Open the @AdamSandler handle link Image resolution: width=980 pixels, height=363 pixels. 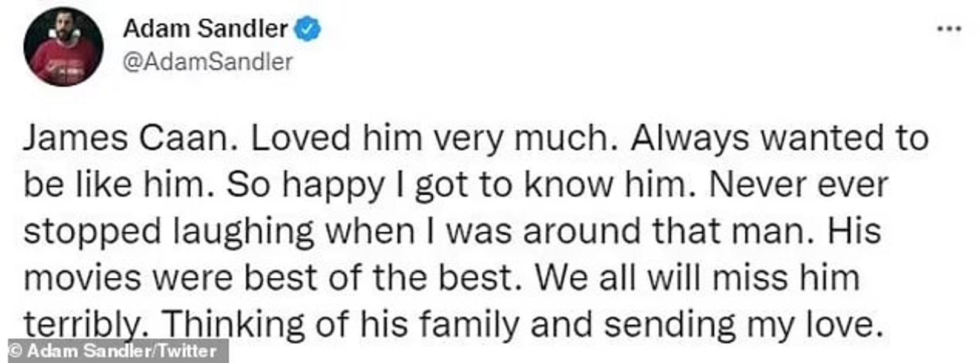click(x=208, y=61)
